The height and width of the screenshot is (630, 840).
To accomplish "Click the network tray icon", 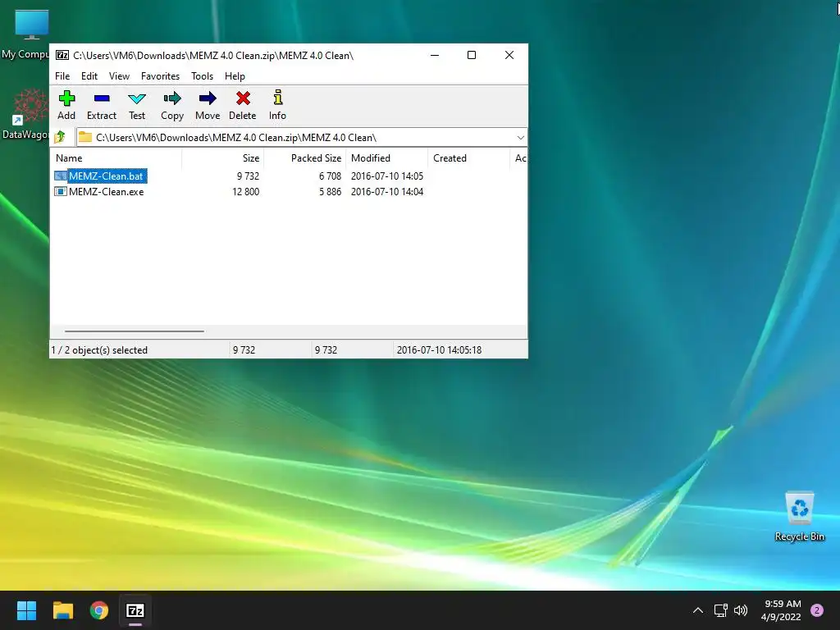I will tap(720, 610).
